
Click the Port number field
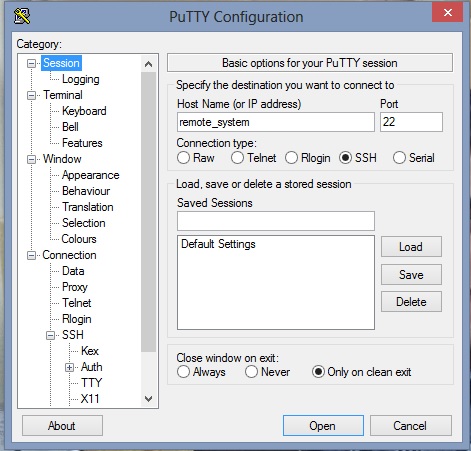point(411,122)
